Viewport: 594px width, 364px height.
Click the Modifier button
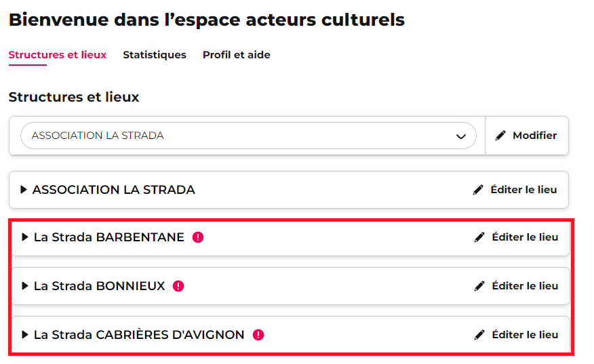click(x=527, y=136)
